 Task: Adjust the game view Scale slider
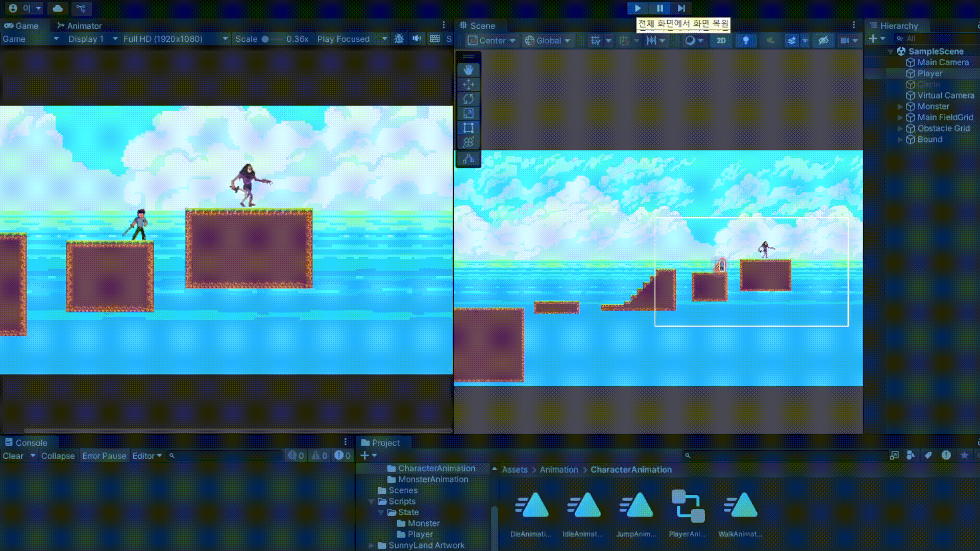pyautogui.click(x=265, y=39)
